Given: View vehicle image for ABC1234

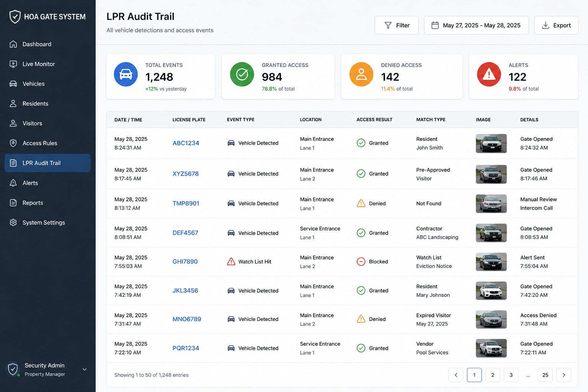Looking at the screenshot, I should [x=491, y=143].
